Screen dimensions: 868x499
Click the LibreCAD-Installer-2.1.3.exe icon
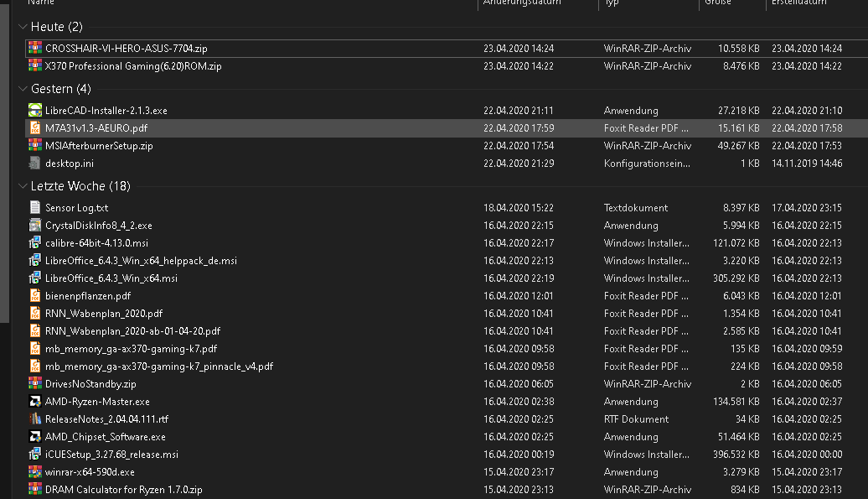pyautogui.click(x=35, y=110)
